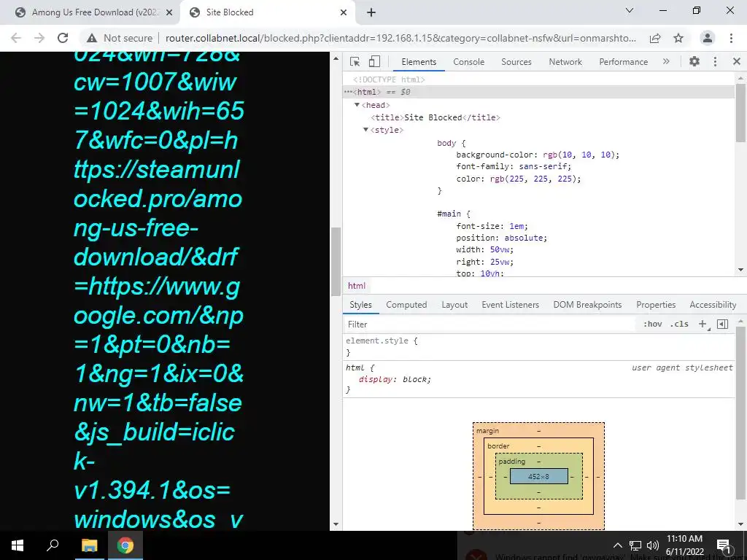Click the back navigation arrow
747x560 pixels.
16,38
